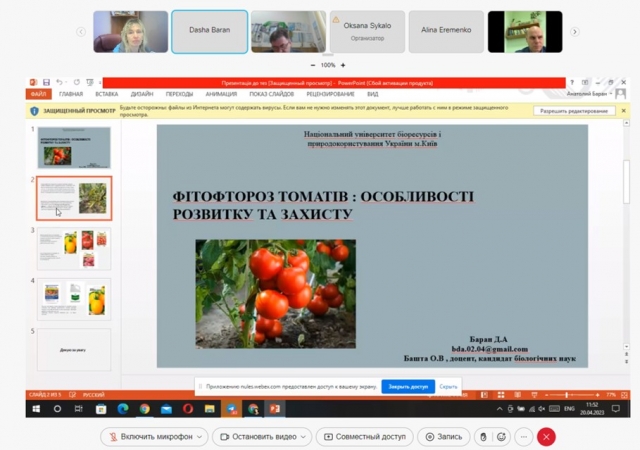The image size is (640, 450).
Task: Show next participants with the right arrow
Action: pyautogui.click(x=575, y=32)
